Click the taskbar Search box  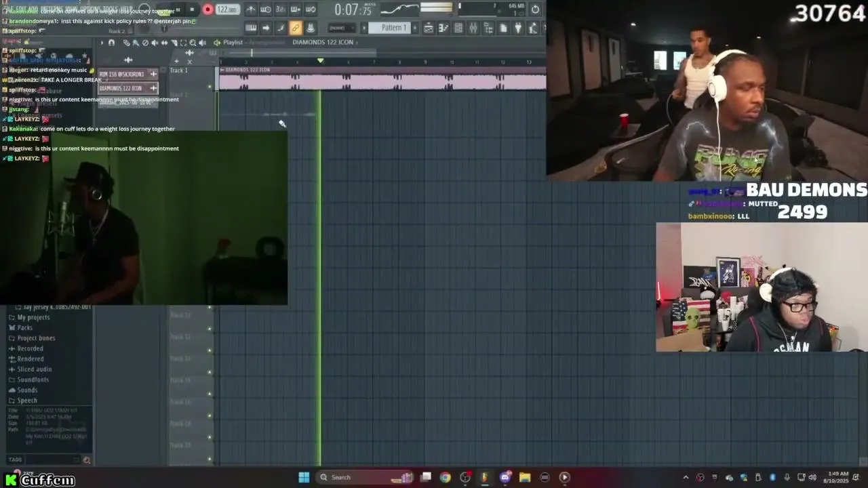pos(366,477)
